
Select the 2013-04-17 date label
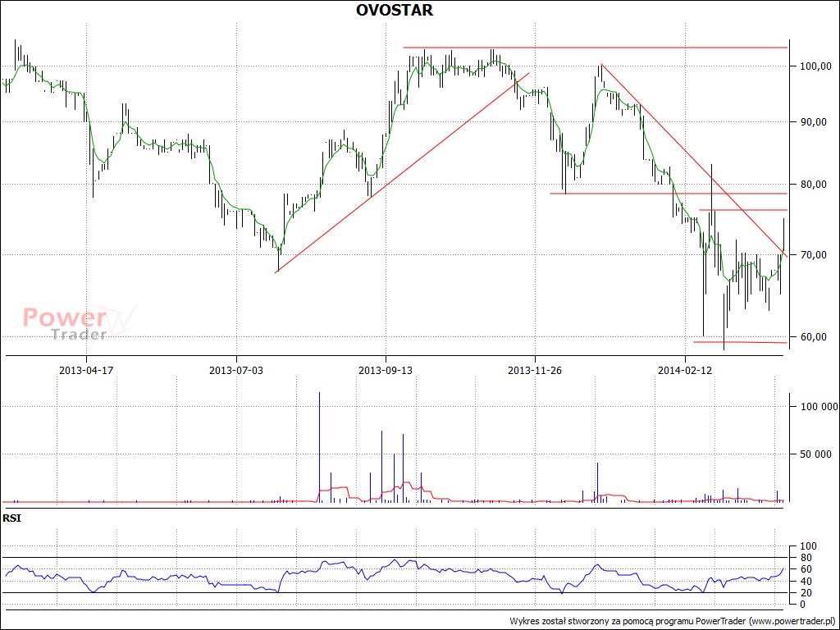86,370
